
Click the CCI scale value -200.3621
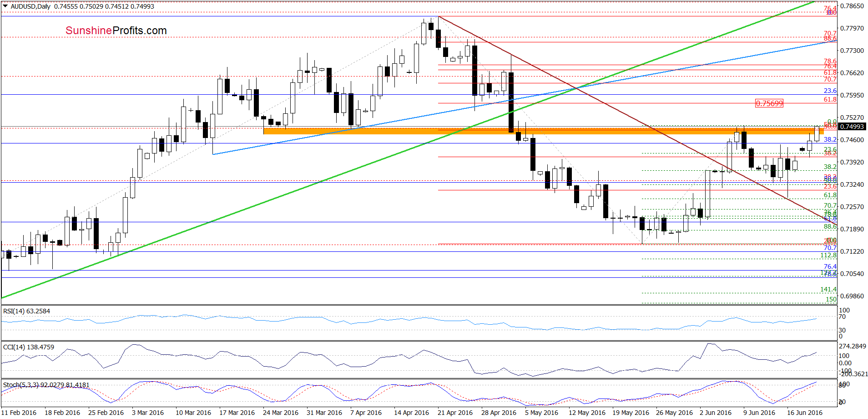[853, 374]
